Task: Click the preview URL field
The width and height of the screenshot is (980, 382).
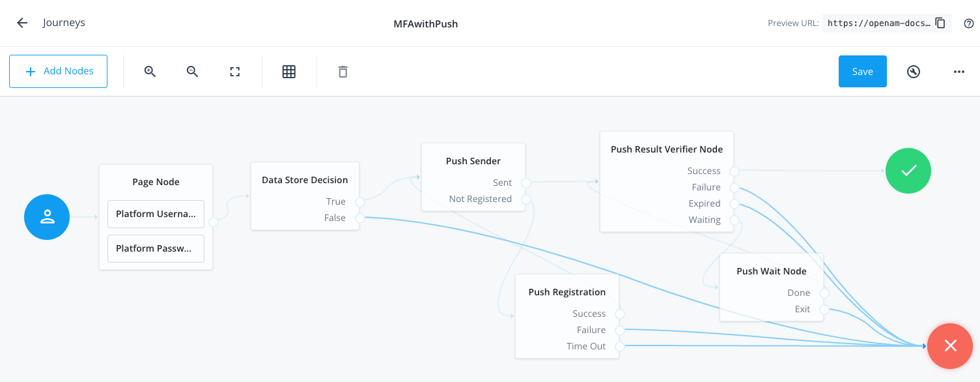Action: coord(879,22)
